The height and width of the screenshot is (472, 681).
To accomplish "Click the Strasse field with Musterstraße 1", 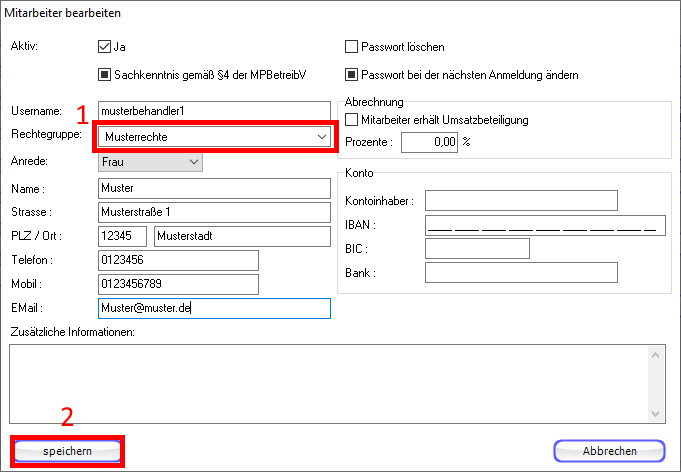I will [x=214, y=212].
